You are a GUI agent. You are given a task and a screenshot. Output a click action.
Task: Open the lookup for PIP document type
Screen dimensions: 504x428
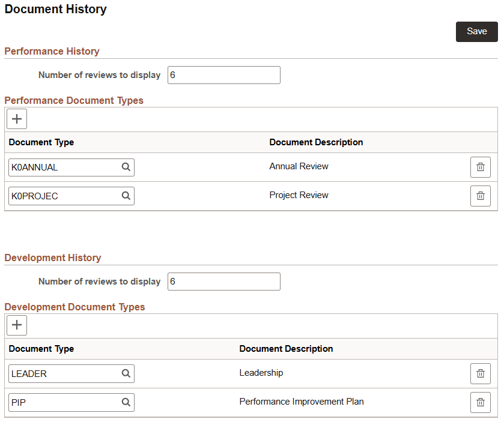coord(126,402)
